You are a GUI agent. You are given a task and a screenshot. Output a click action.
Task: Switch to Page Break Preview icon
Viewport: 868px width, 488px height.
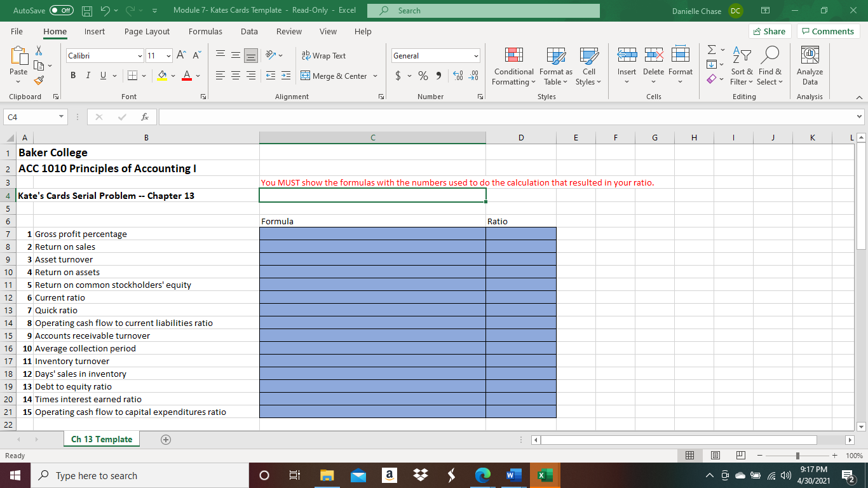[740, 456]
